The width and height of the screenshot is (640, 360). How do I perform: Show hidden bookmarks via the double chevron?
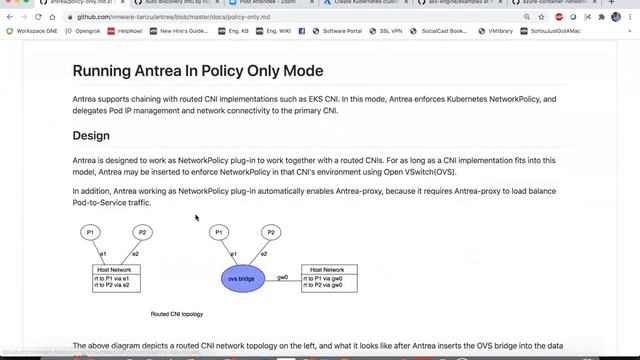(629, 31)
